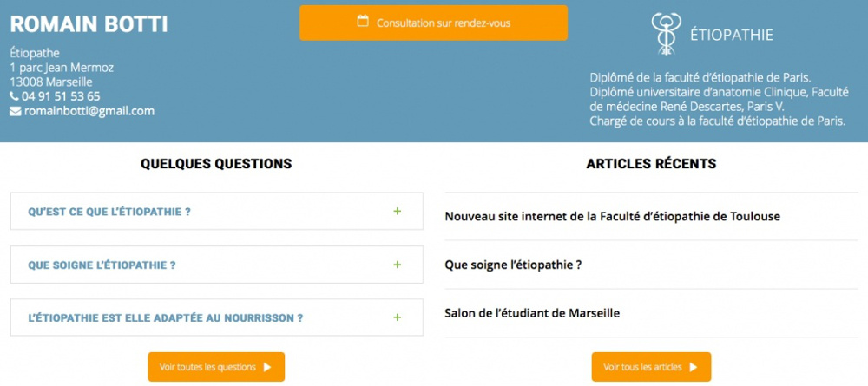This screenshot has height=386, width=868.
Task: Call the phone number 04 91 51 53 65
Action: click(61, 96)
